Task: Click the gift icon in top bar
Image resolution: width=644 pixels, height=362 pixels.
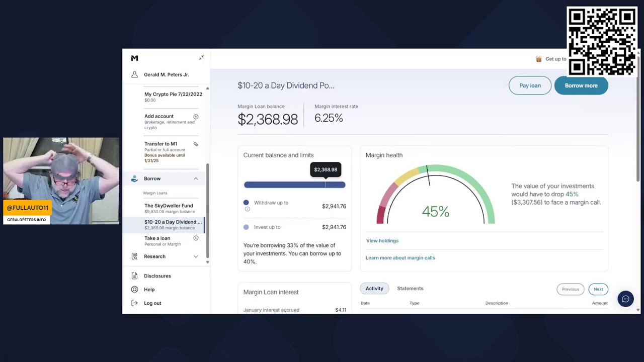Action: (539, 59)
